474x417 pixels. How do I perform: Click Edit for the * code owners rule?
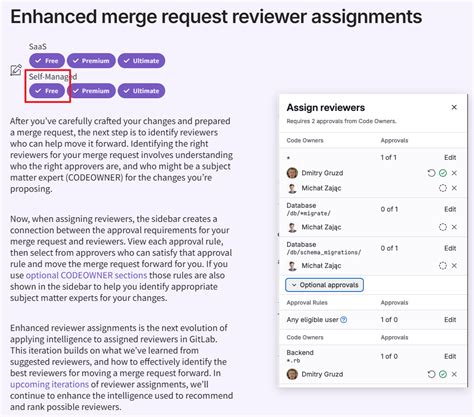[450, 157]
